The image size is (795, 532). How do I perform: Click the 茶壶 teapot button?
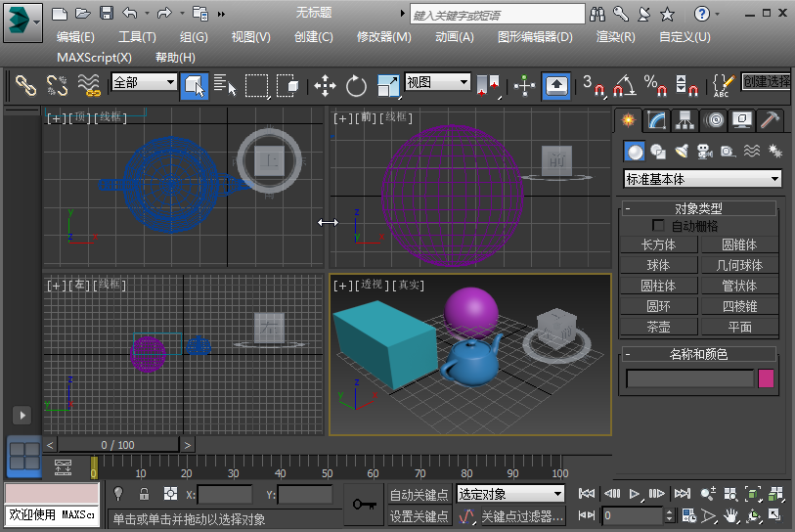pyautogui.click(x=659, y=327)
